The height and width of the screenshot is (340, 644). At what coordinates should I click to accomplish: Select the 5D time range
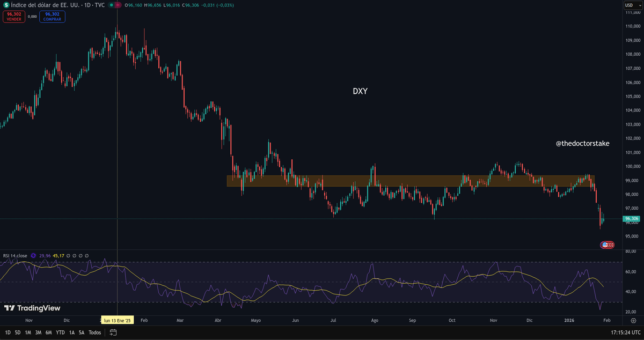18,332
